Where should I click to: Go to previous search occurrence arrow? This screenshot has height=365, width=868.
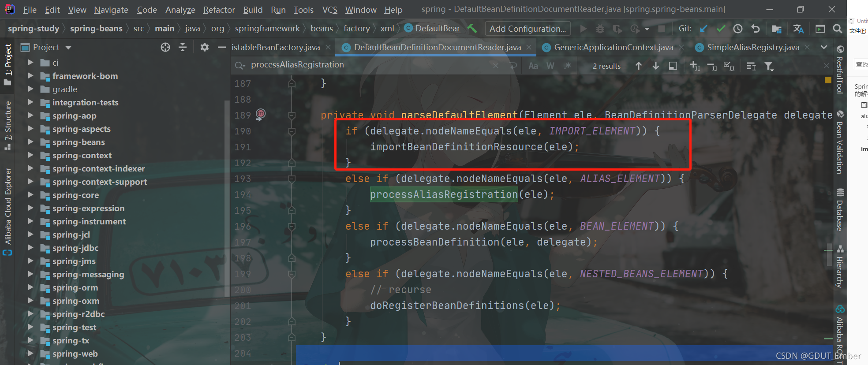click(x=639, y=66)
